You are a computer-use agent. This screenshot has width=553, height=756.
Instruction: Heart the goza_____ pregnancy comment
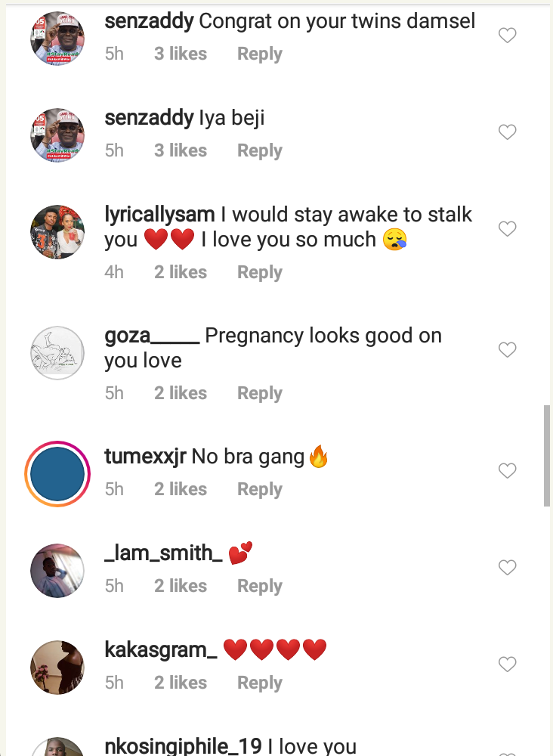coord(508,350)
